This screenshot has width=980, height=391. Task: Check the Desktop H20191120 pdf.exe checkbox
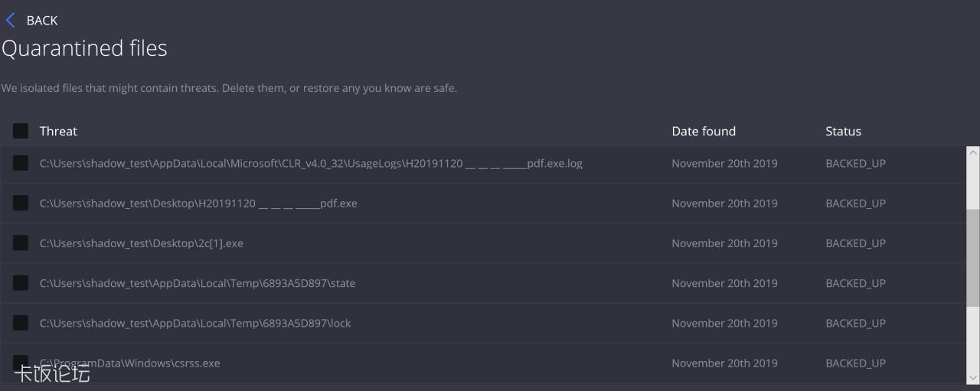[x=21, y=203]
